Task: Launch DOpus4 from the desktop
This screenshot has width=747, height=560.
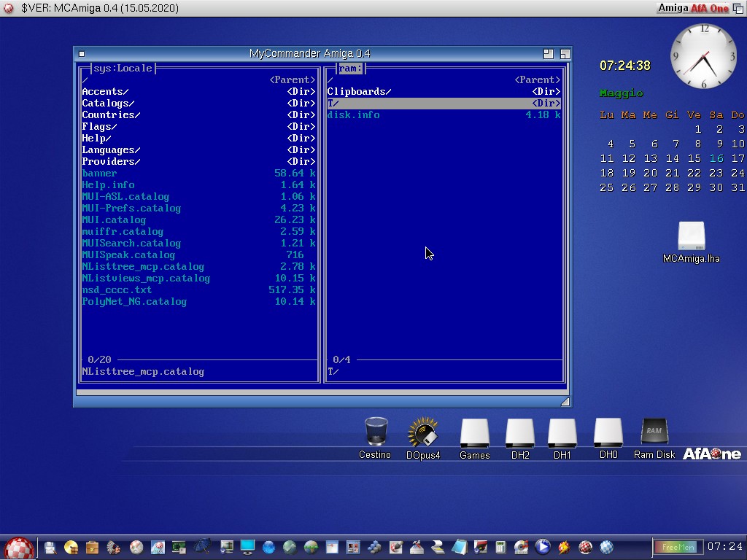Action: pyautogui.click(x=423, y=432)
